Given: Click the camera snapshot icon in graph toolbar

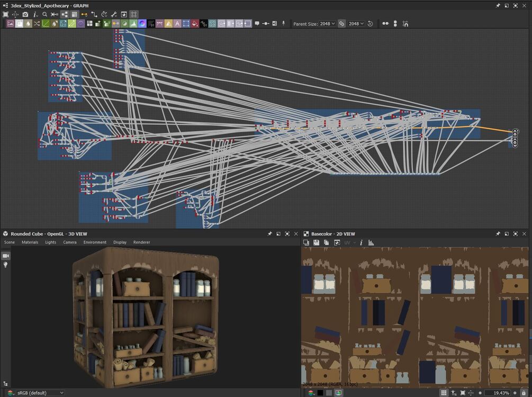Looking at the screenshot, I should point(25,14).
